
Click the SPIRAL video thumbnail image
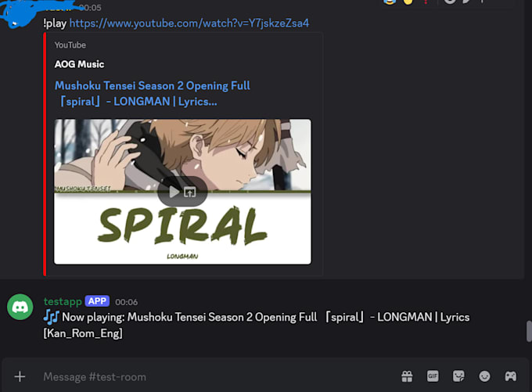182,192
